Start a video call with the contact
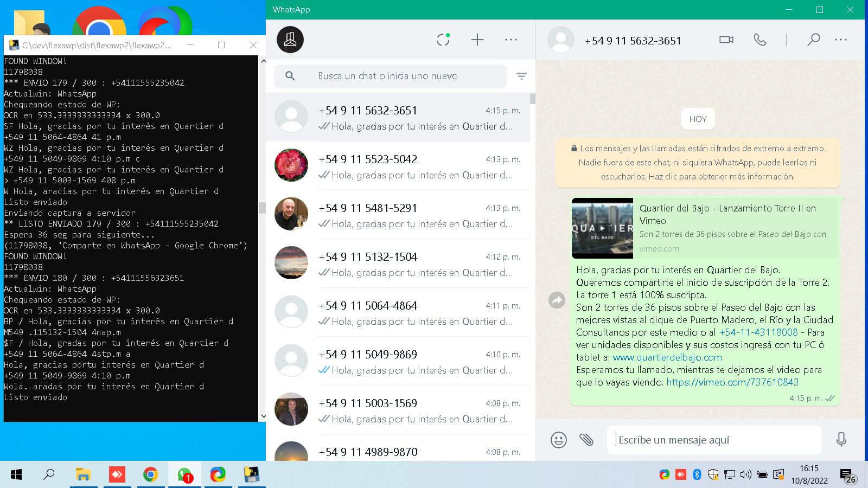Viewport: 868px width, 488px height. (x=726, y=40)
